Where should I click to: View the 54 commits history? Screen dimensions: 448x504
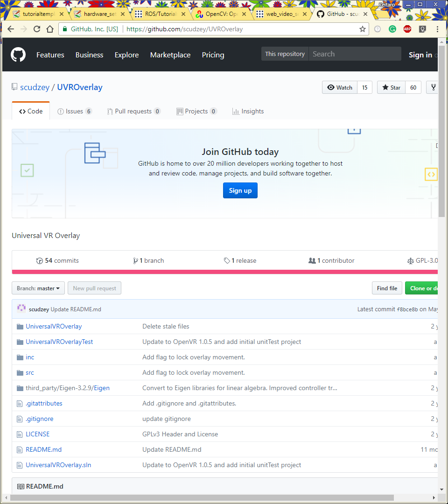[x=57, y=261]
